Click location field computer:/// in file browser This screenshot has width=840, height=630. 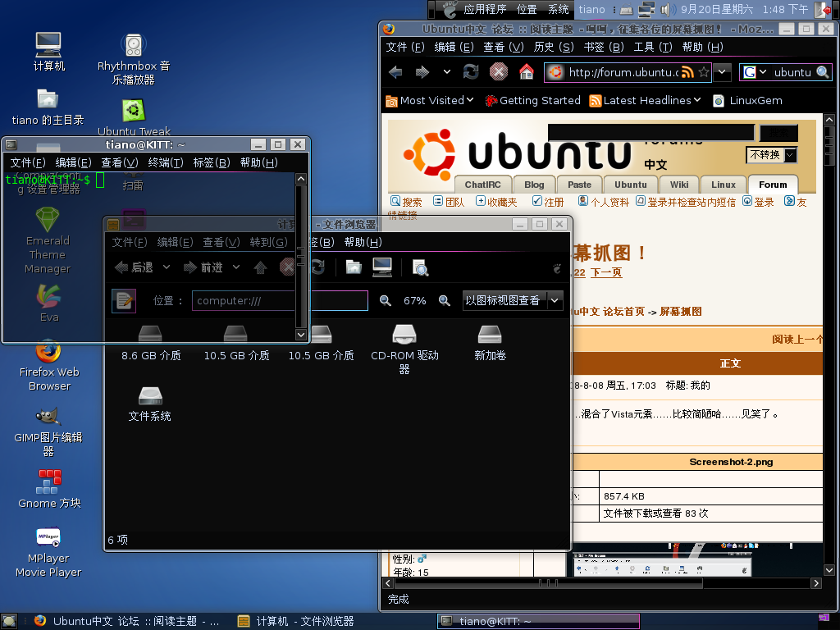coord(281,300)
